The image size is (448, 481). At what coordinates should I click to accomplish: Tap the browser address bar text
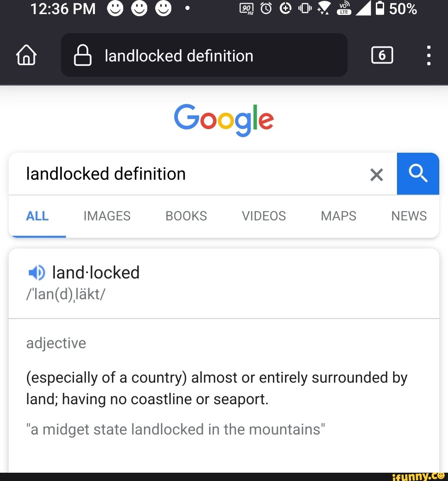(x=179, y=56)
